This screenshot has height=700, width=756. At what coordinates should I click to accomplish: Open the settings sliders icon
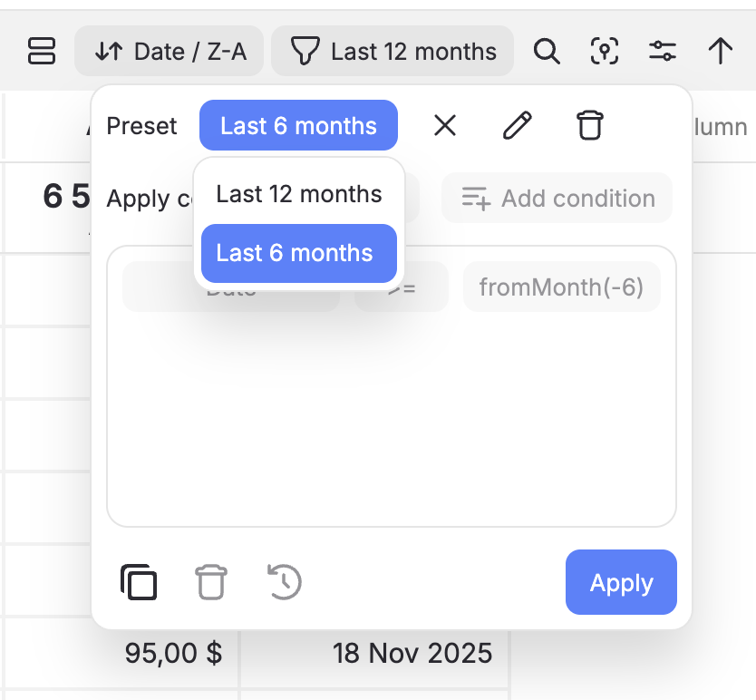pos(663,51)
